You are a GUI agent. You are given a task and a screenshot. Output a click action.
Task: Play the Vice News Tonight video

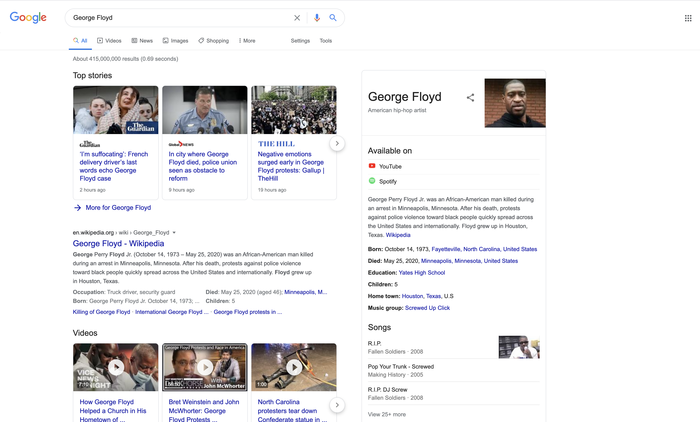tap(116, 367)
